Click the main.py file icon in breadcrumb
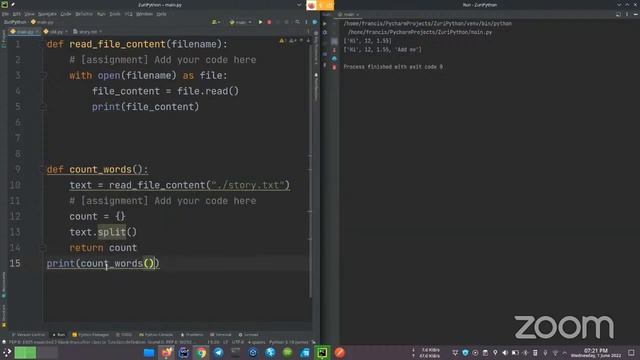This screenshot has height=360, width=640. pyautogui.click(x=33, y=22)
